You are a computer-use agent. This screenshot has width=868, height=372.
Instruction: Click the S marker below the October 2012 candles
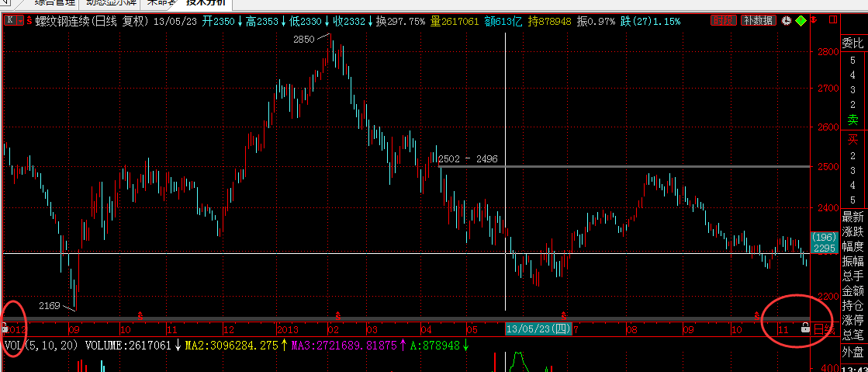(x=140, y=315)
